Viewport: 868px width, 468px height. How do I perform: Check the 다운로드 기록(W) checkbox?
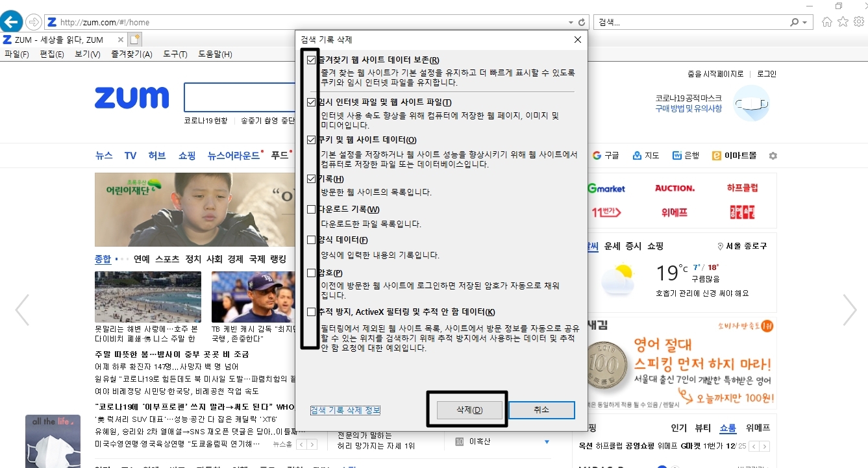click(x=312, y=210)
